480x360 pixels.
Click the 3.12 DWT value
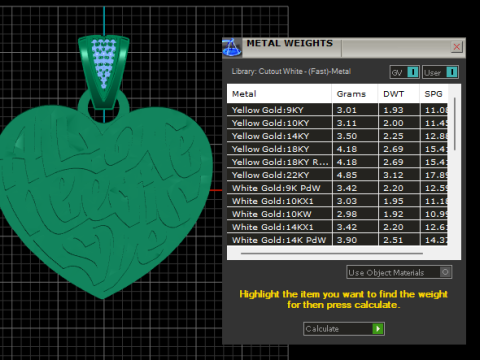[x=393, y=175]
